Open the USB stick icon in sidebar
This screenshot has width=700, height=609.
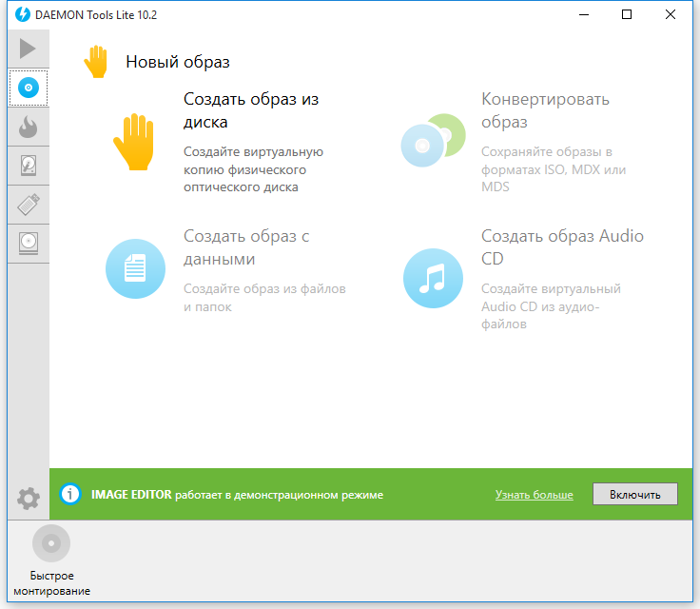pos(29,204)
